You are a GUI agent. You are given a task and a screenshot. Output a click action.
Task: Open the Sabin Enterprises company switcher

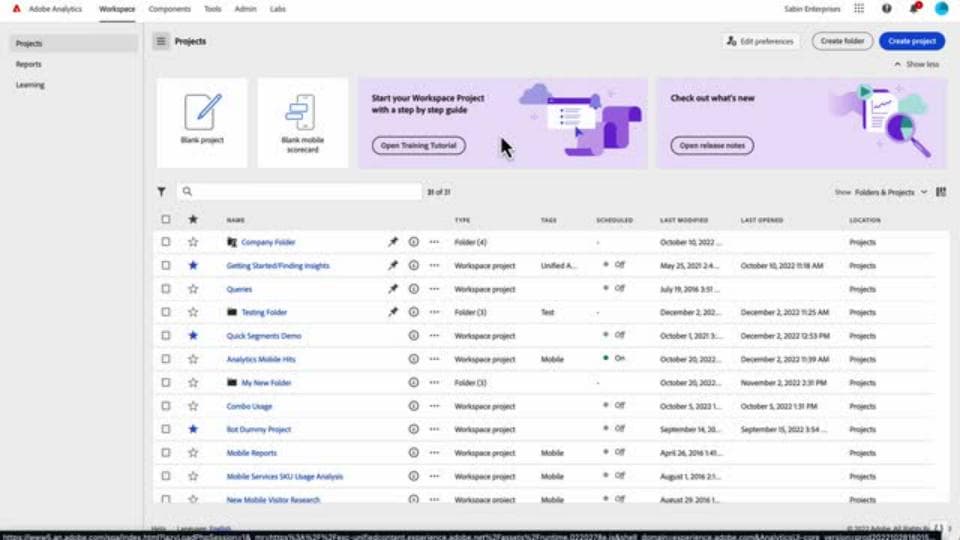812,9
